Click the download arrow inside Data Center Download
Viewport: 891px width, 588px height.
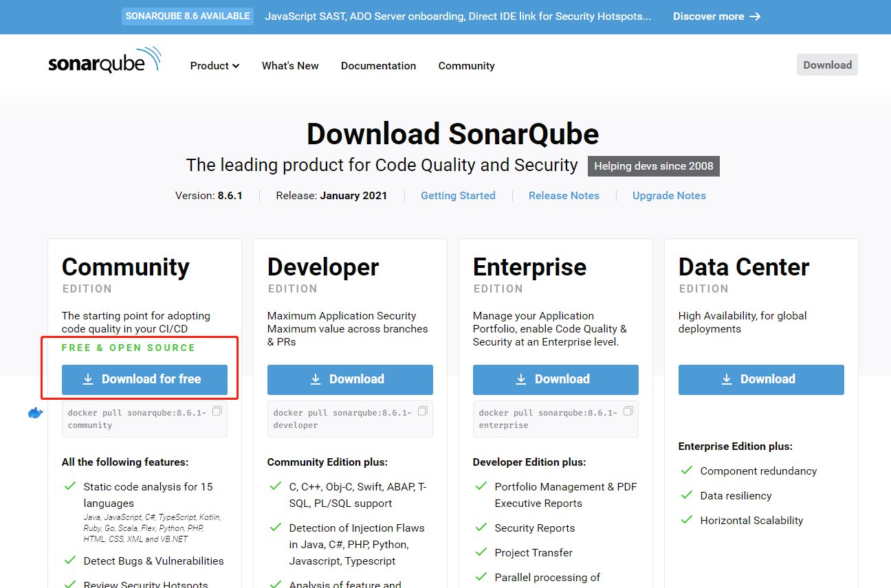pyautogui.click(x=727, y=378)
